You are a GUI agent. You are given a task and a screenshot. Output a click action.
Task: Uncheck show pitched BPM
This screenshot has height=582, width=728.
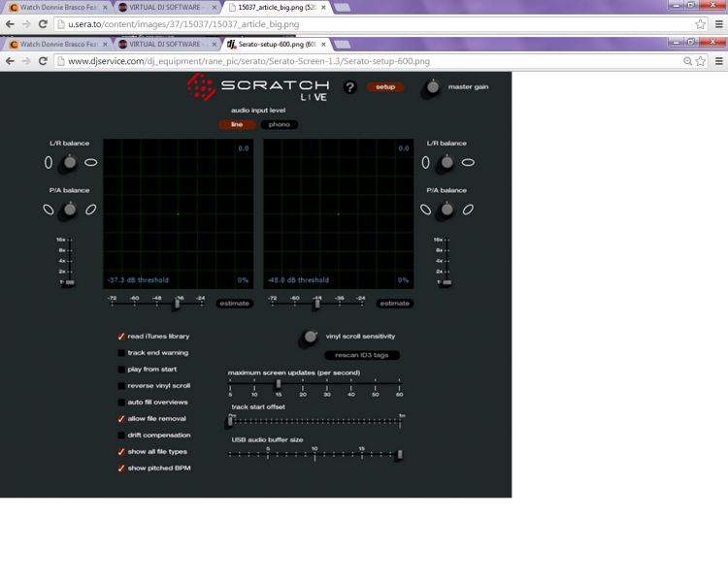(121, 469)
